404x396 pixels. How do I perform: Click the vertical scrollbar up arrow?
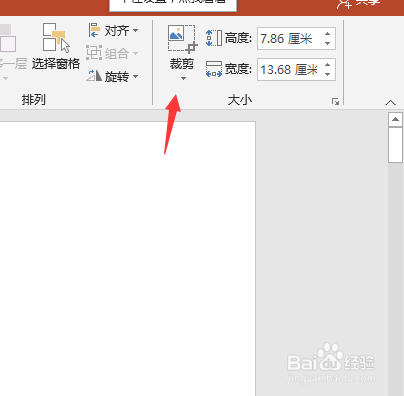(395, 119)
